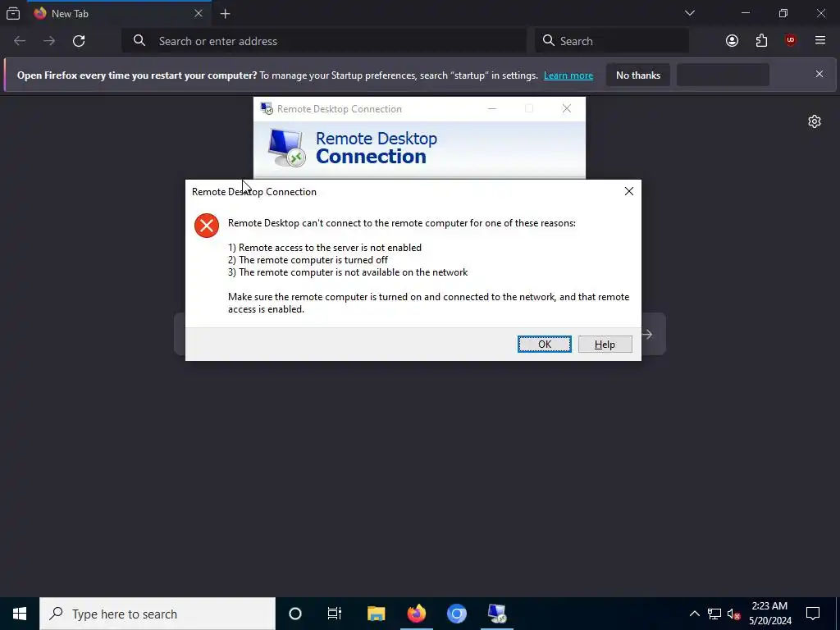Open Task View on taskbar
This screenshot has height=630, width=840.
click(335, 614)
